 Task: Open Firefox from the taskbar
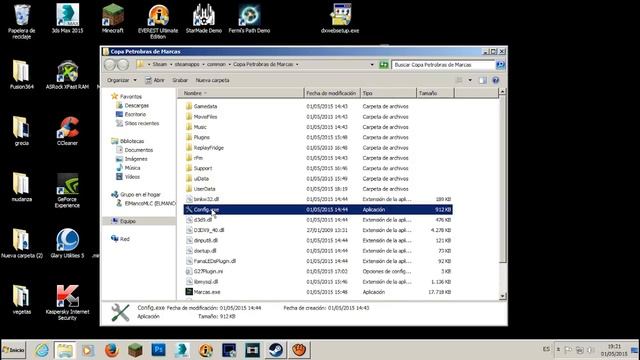(111, 350)
